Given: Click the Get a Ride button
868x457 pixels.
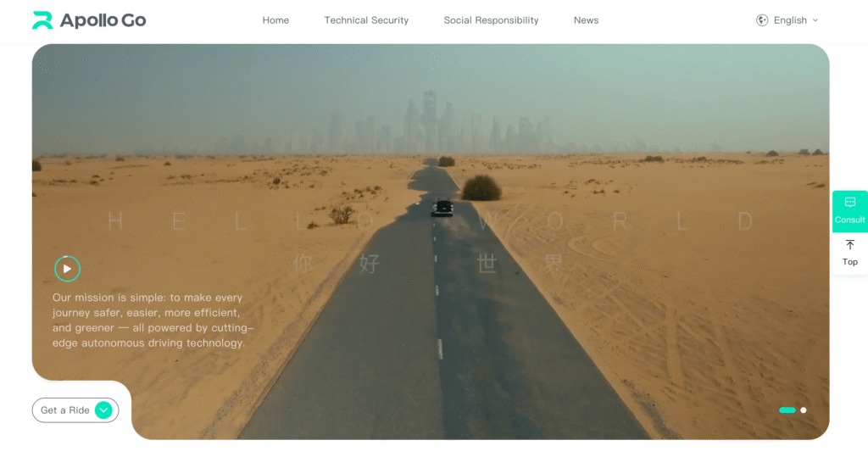Looking at the screenshot, I should 75,410.
